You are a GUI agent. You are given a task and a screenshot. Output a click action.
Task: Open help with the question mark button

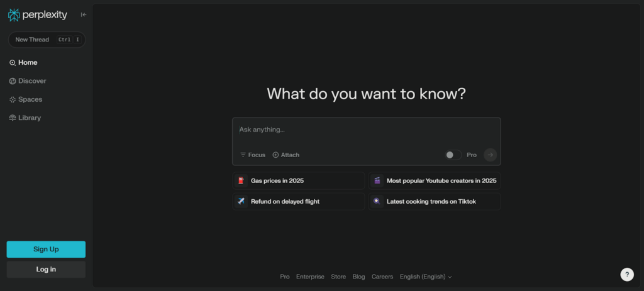tap(627, 275)
